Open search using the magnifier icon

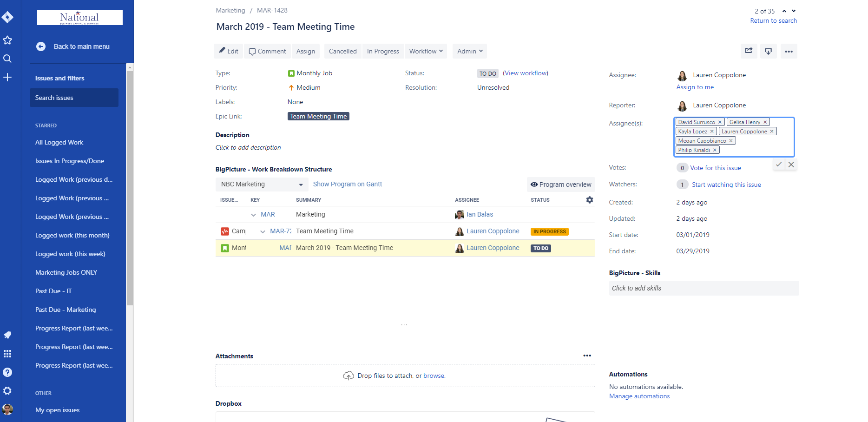7,59
